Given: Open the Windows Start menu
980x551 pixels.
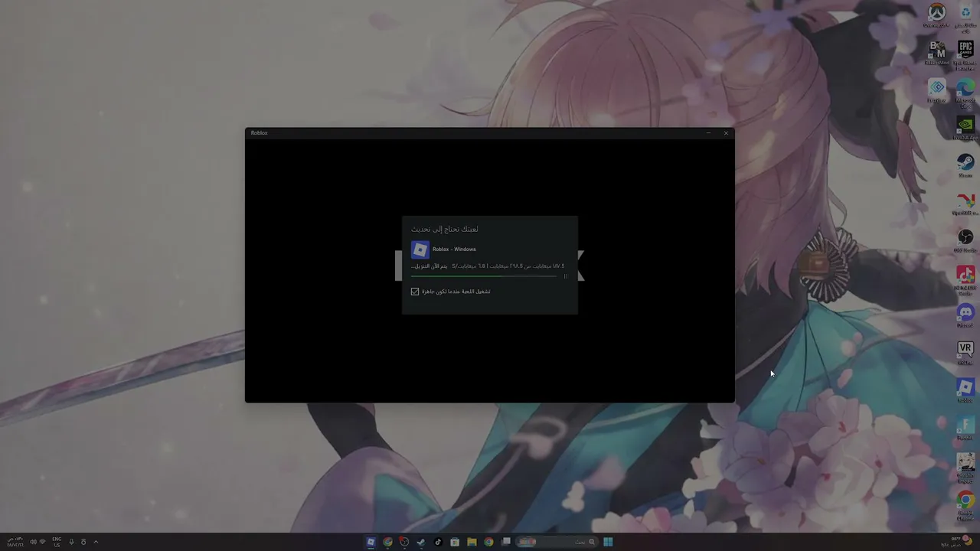Looking at the screenshot, I should point(608,542).
